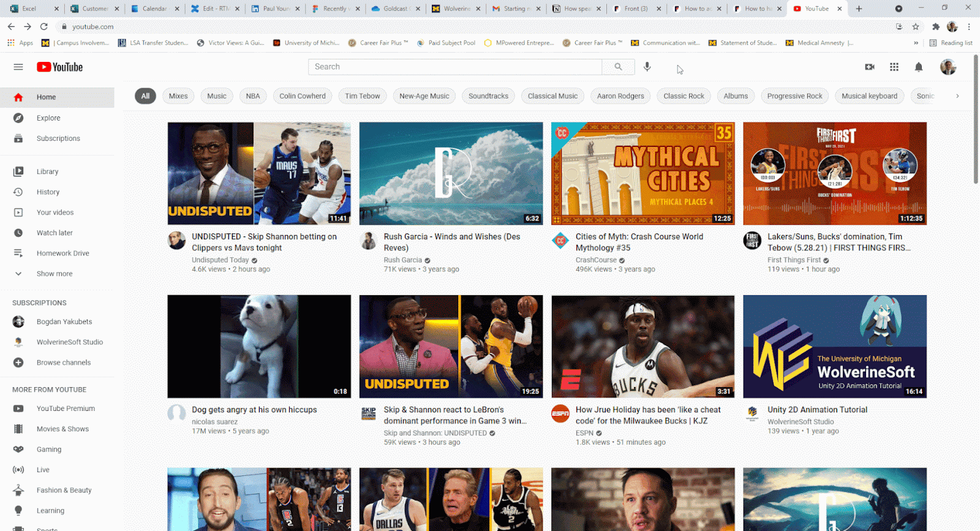The image size is (980, 531).
Task: Open Your videos in the sidebar
Action: click(57, 213)
